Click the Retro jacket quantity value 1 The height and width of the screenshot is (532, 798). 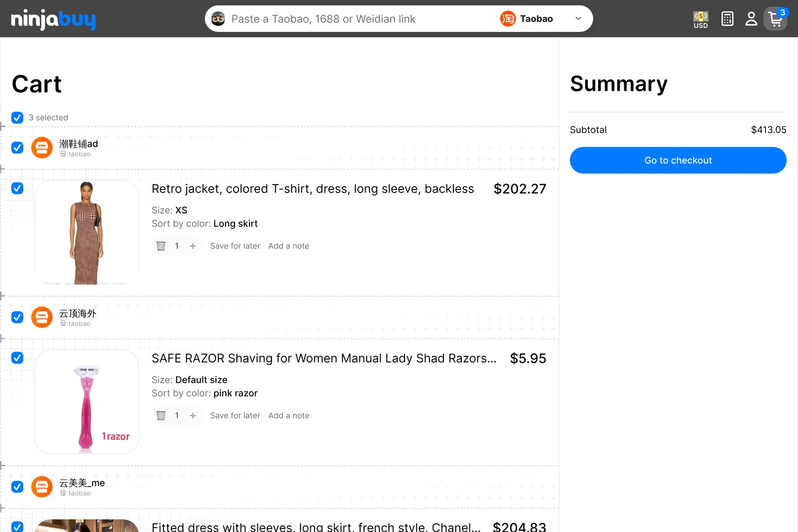point(177,246)
